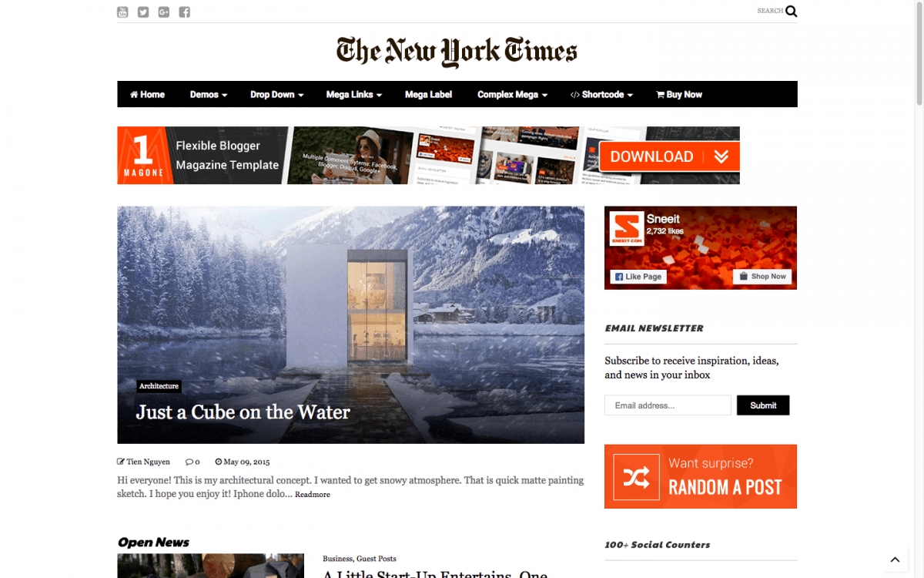Open the Twitter social icon
The image size is (924, 578).
pyautogui.click(x=143, y=12)
